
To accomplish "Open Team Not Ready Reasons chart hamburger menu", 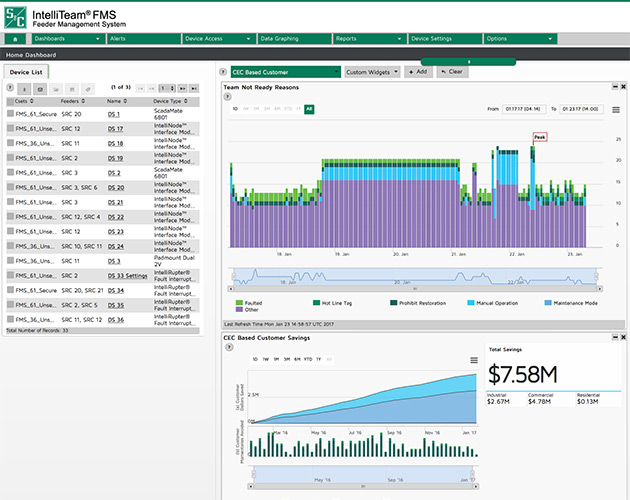I will [616, 109].
